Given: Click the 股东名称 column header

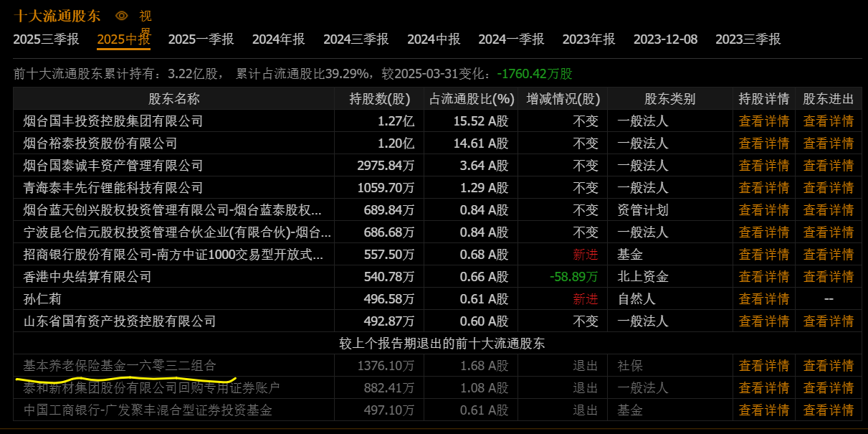Looking at the screenshot, I should click(x=174, y=99).
